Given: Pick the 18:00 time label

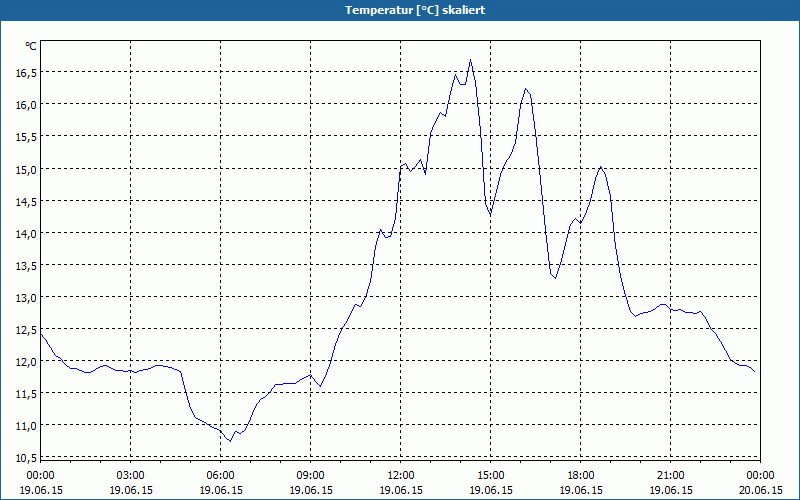Looking at the screenshot, I should pyautogui.click(x=581, y=476).
